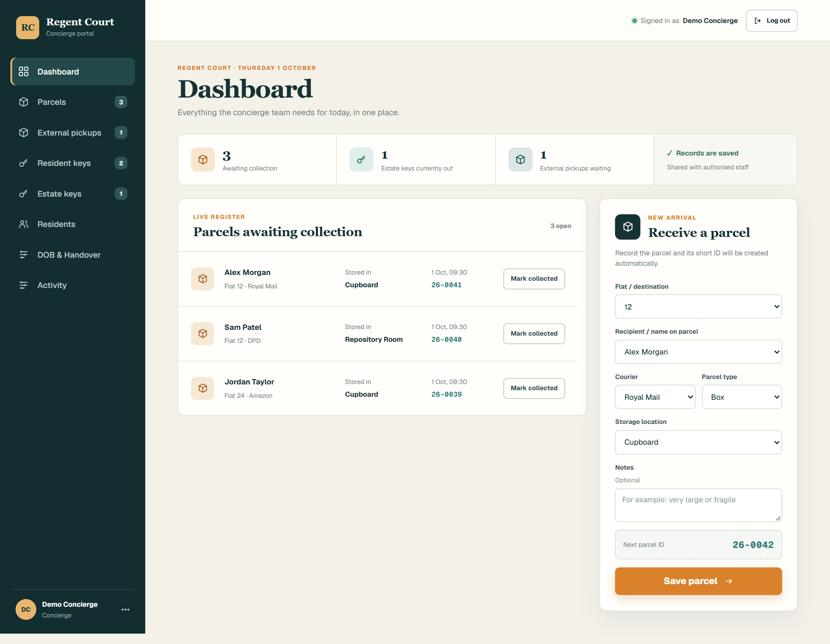
Task: Click the RC Regent Court logo badge
Action: click(x=27, y=27)
